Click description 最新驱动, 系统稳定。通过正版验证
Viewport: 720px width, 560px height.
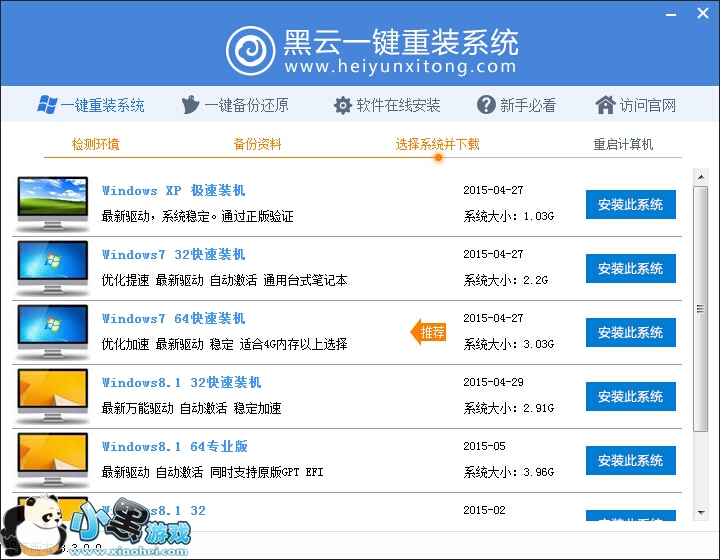pyautogui.click(x=197, y=216)
